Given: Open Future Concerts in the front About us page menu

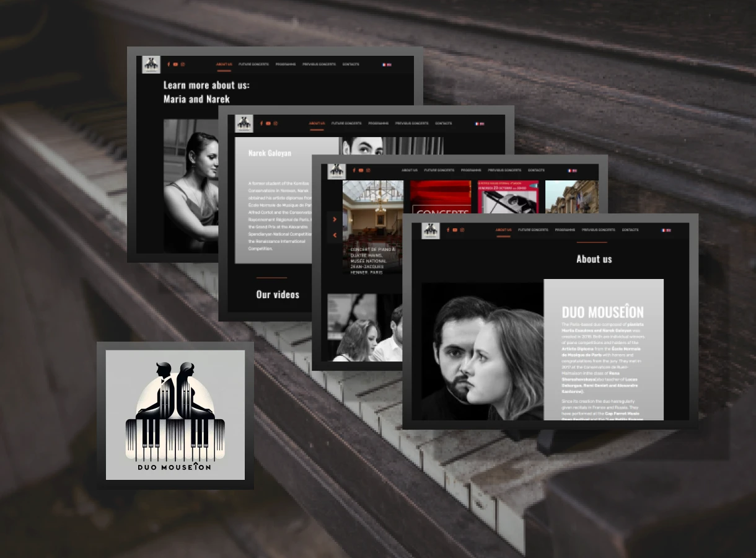Looking at the screenshot, I should [x=533, y=230].
